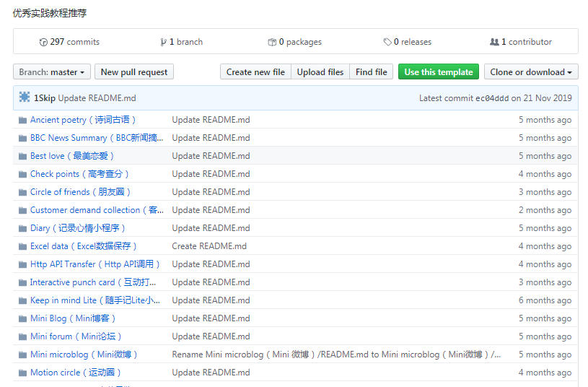
Task: Open the Ancient poetry folder
Action: coord(83,120)
